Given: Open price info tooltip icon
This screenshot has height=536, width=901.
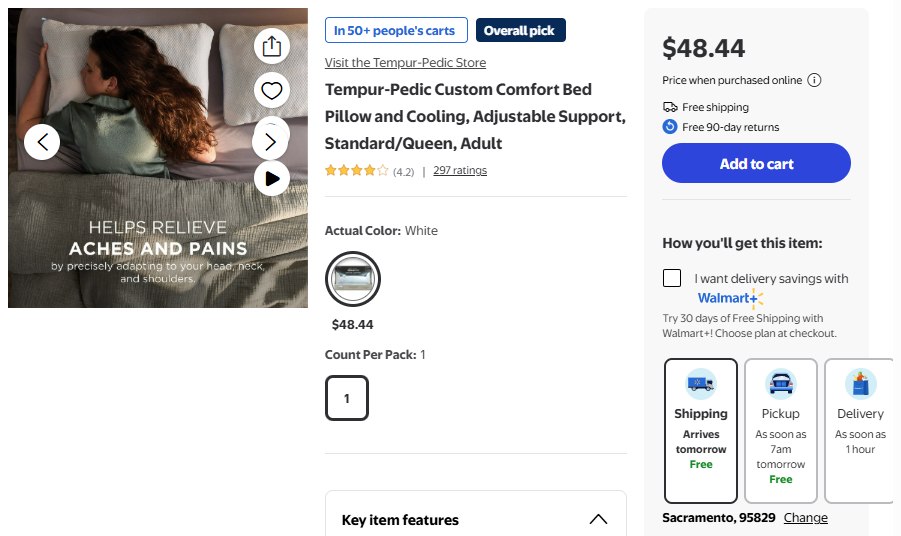Looking at the screenshot, I should click(815, 80).
